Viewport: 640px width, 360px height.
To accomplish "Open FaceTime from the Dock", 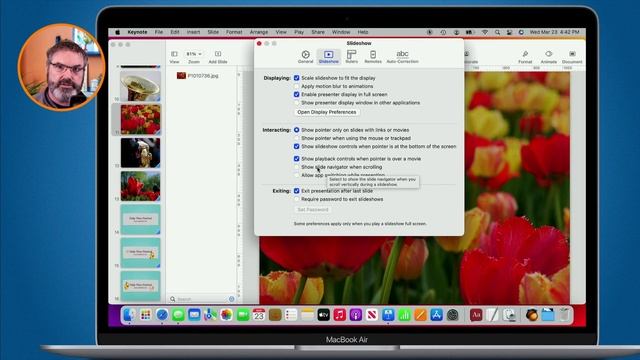I will 243,315.
